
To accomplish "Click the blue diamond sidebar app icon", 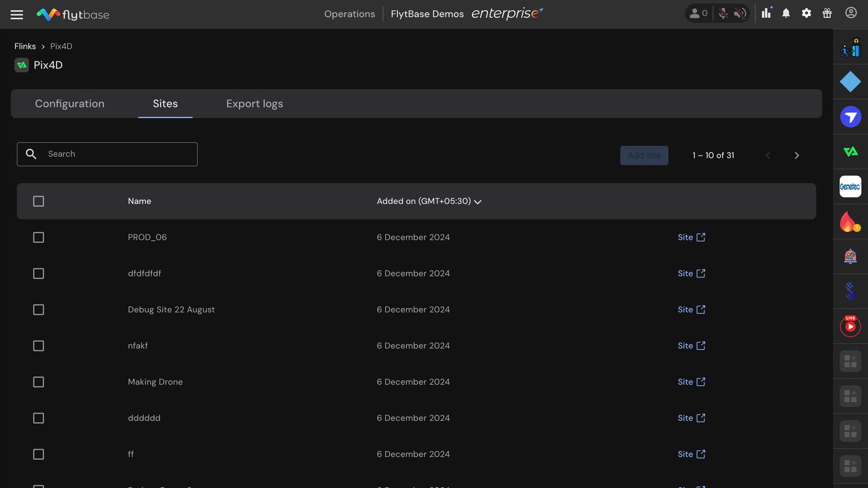I will [x=850, y=82].
